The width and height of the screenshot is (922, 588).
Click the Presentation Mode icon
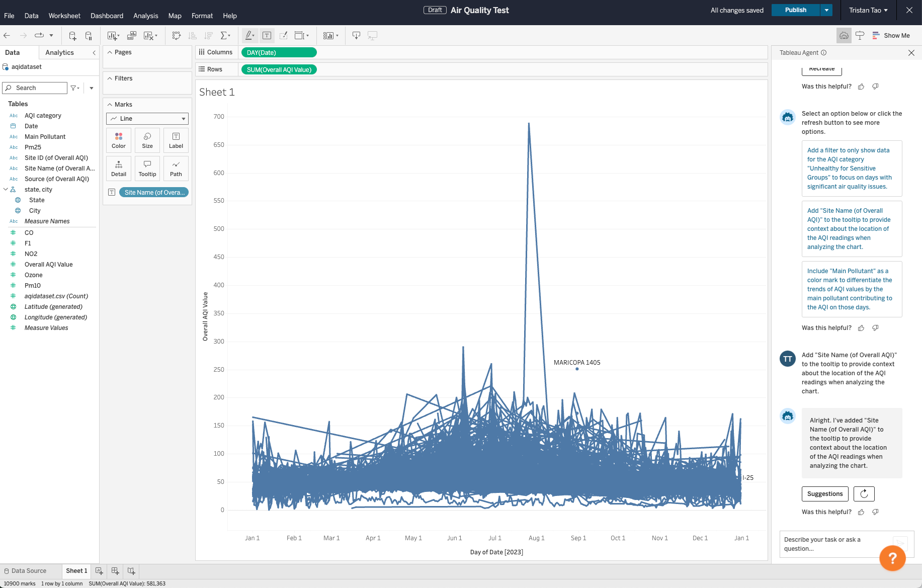point(372,35)
